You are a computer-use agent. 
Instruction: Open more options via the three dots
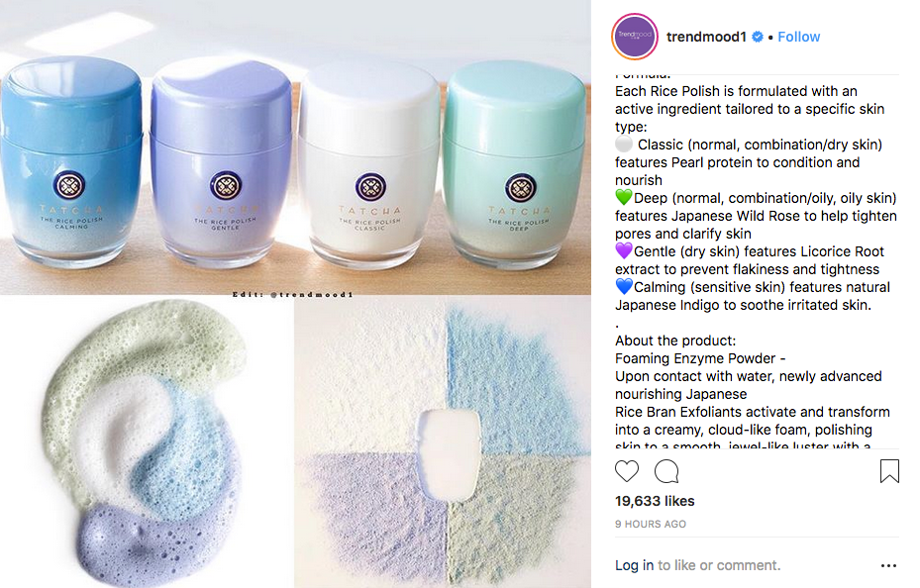[889, 565]
